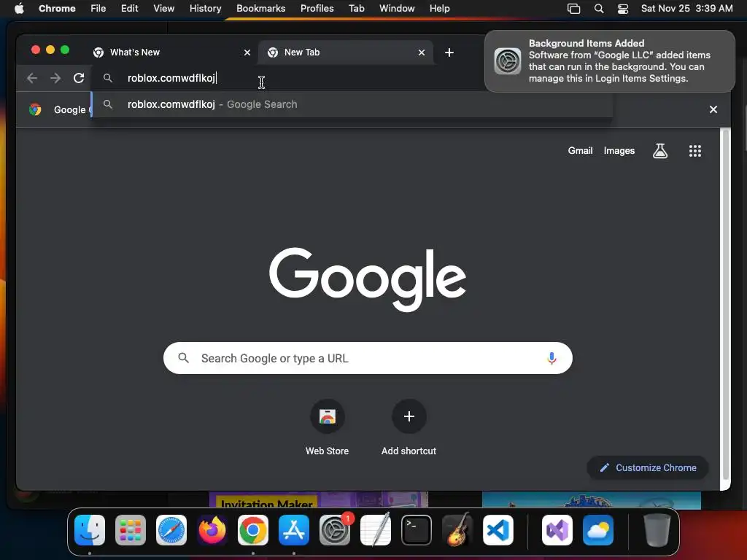The height and width of the screenshot is (560, 747).
Task: Open TextEdit from the Dock
Action: [376, 530]
